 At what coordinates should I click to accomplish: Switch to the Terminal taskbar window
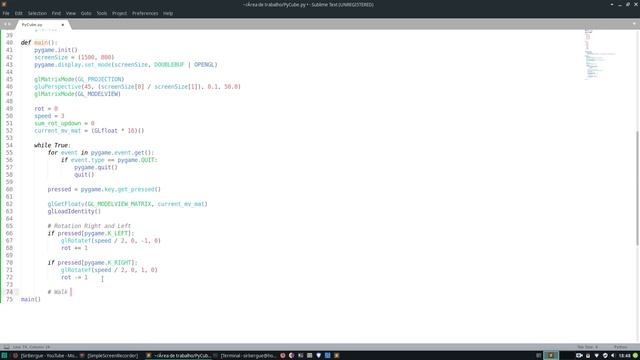point(244,356)
